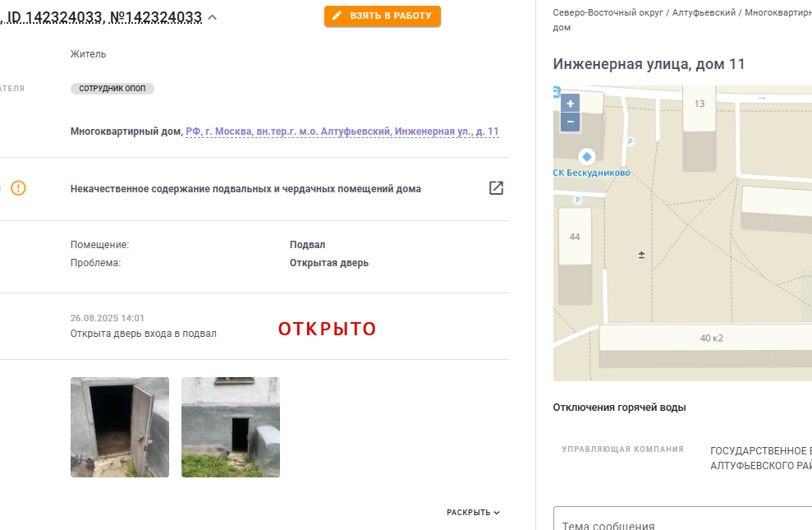Viewport: 812px width, 530px height.
Task: Zoom in on the map
Action: (x=570, y=103)
